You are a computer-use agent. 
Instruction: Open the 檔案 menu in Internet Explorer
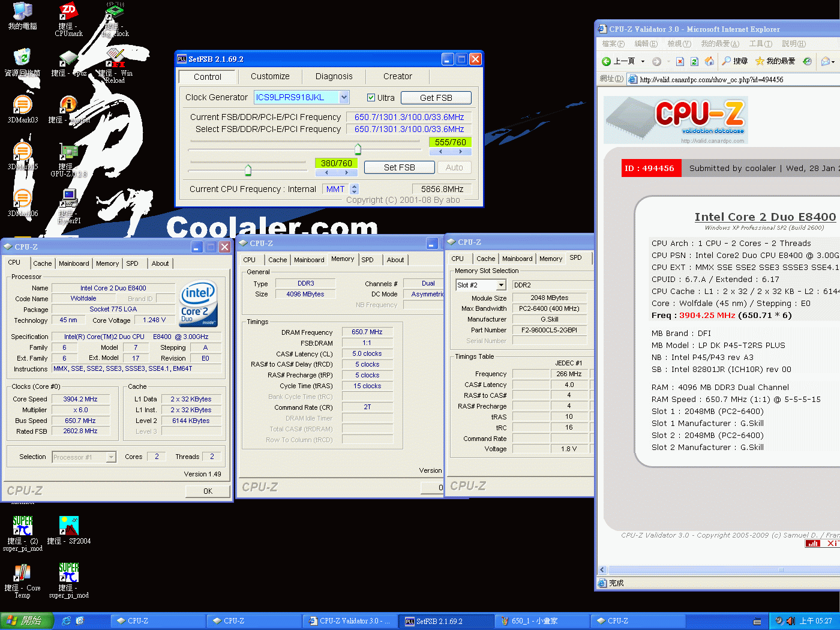click(613, 44)
